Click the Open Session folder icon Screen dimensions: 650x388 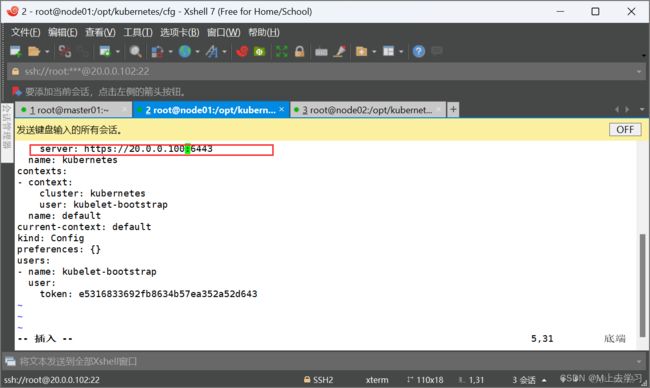[34, 51]
